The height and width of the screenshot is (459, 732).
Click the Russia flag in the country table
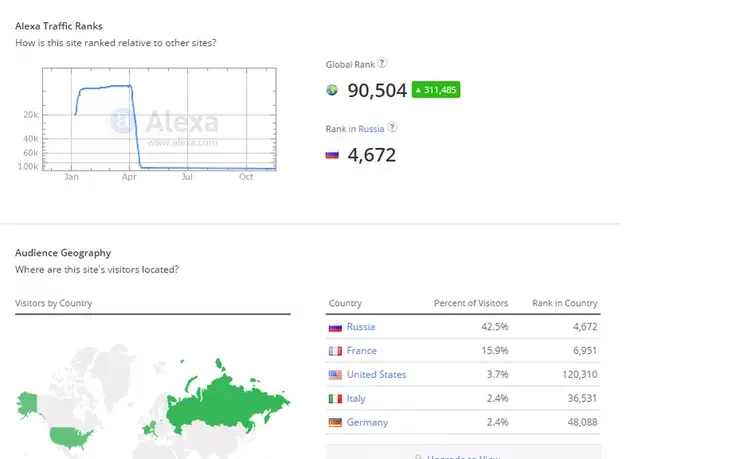point(335,327)
